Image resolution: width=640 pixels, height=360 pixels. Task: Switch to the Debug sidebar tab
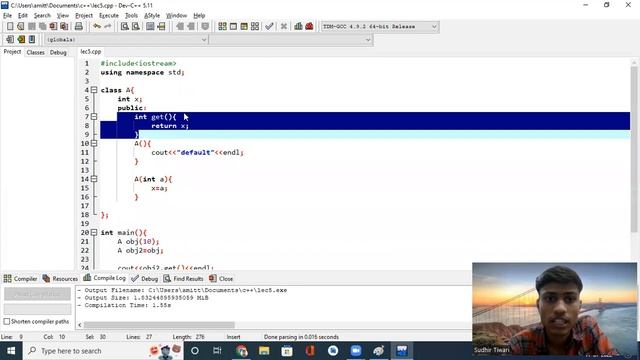pos(58,52)
